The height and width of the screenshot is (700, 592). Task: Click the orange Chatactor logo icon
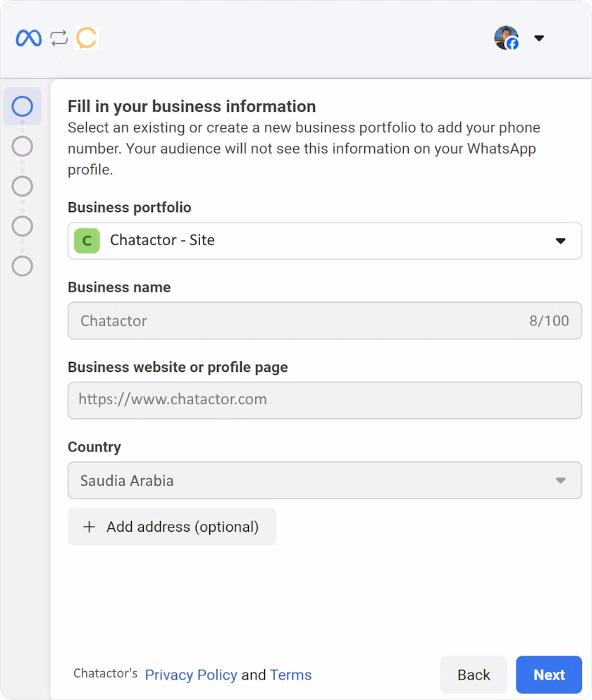(87, 38)
